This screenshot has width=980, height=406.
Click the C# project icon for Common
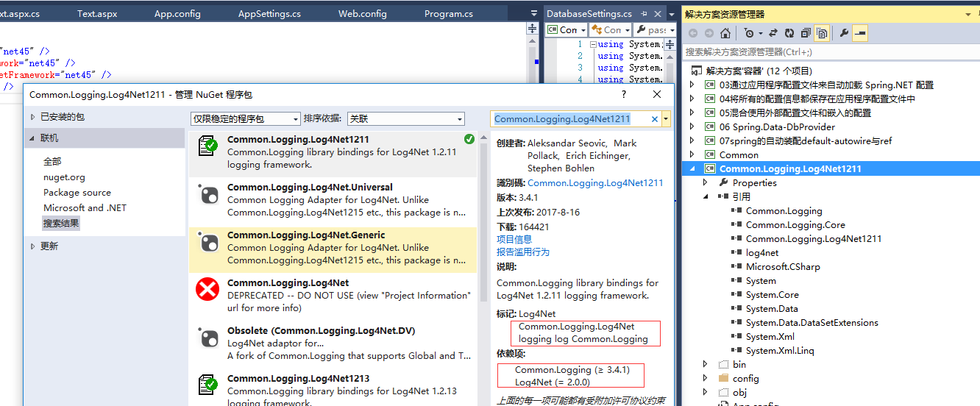click(710, 154)
